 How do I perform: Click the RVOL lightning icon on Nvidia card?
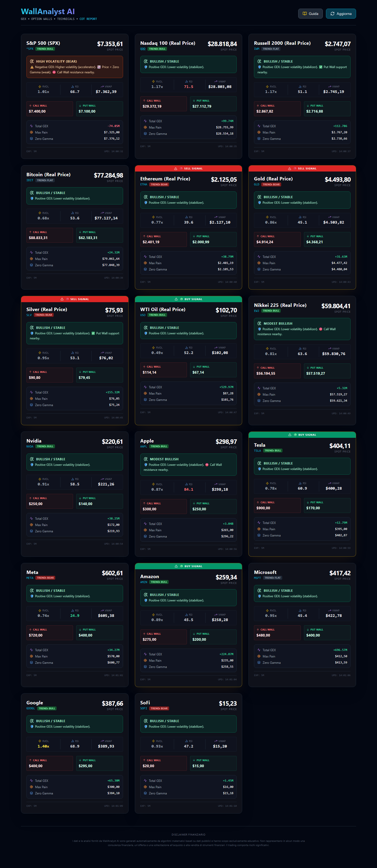pos(40,479)
